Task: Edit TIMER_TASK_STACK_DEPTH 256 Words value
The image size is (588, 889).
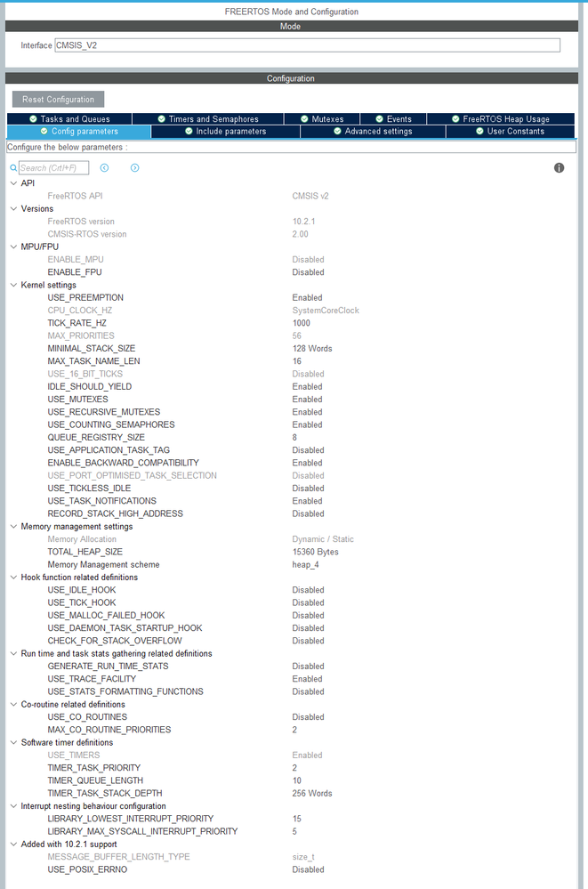Action: pyautogui.click(x=312, y=793)
